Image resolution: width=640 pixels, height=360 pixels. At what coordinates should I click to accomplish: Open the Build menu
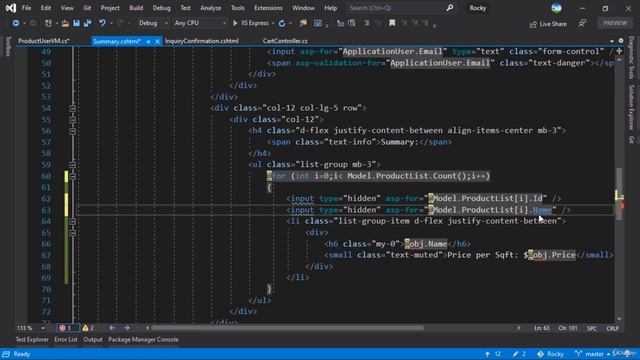(136, 8)
